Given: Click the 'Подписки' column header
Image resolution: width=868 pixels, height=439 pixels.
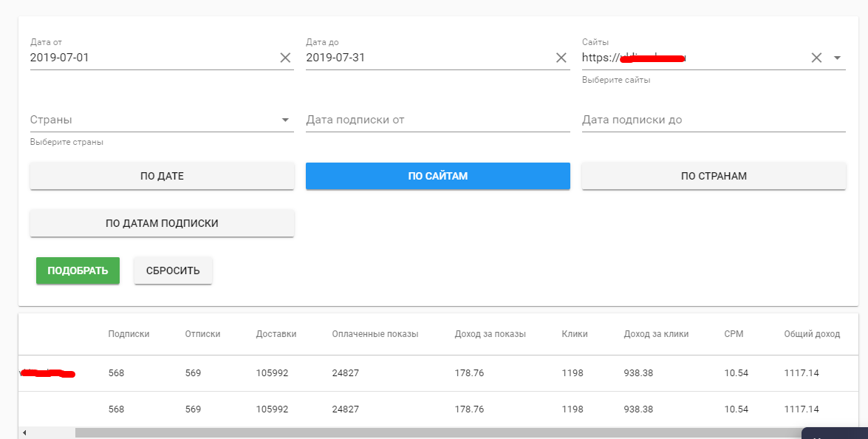Looking at the screenshot, I should click(x=129, y=334).
